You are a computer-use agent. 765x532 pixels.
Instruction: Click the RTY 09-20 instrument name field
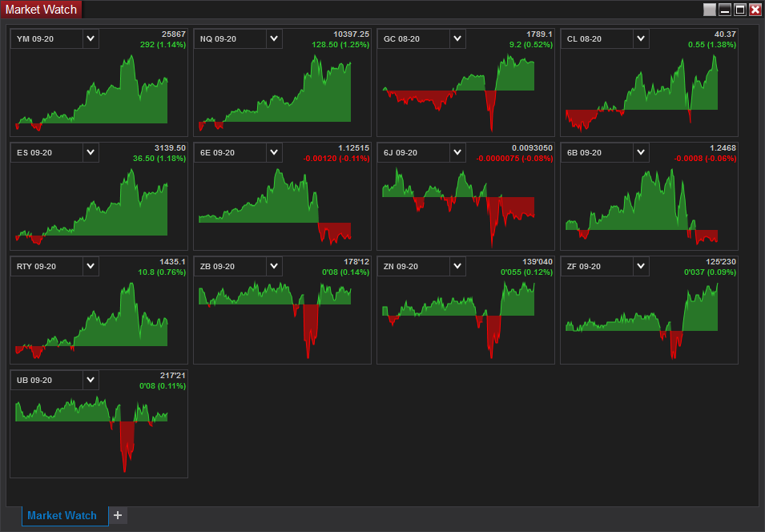pos(46,266)
